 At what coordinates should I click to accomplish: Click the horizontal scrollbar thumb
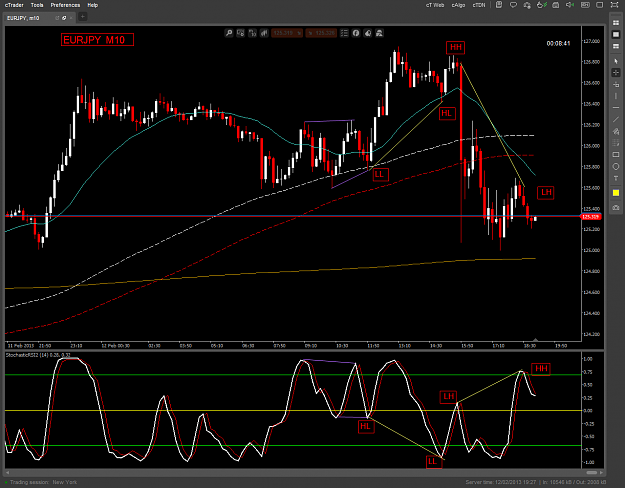click(x=592, y=473)
